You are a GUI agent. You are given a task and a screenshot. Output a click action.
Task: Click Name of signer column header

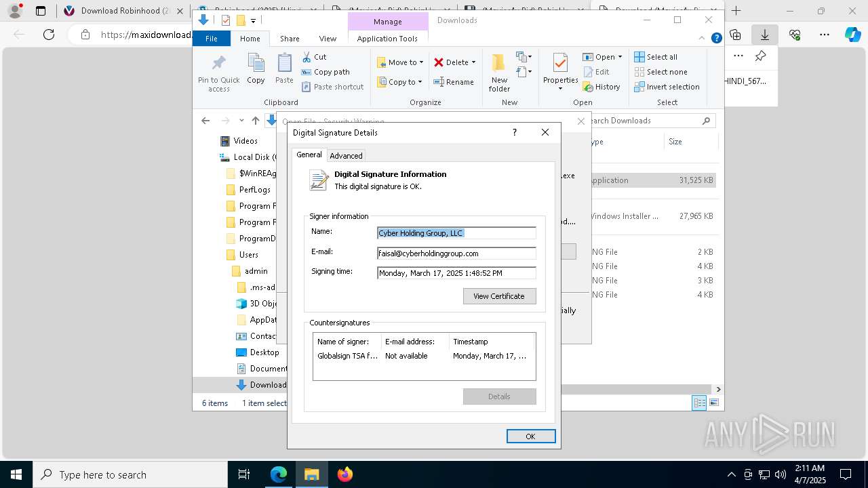coord(347,342)
